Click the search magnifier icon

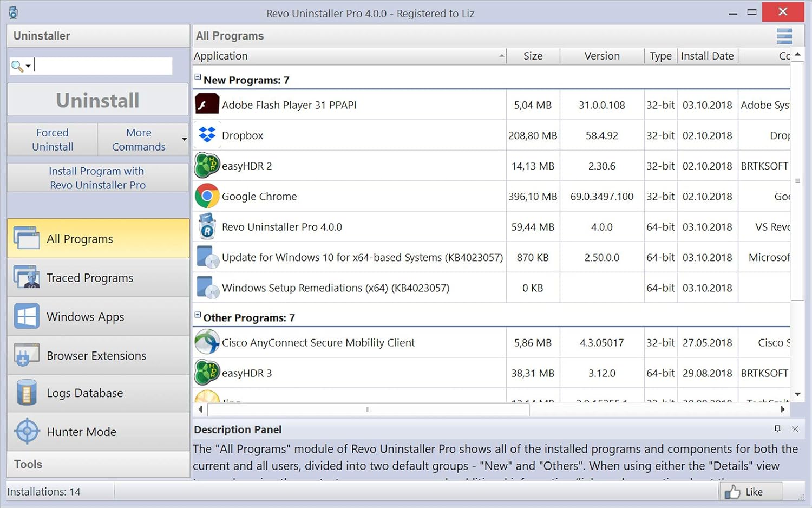click(x=17, y=66)
